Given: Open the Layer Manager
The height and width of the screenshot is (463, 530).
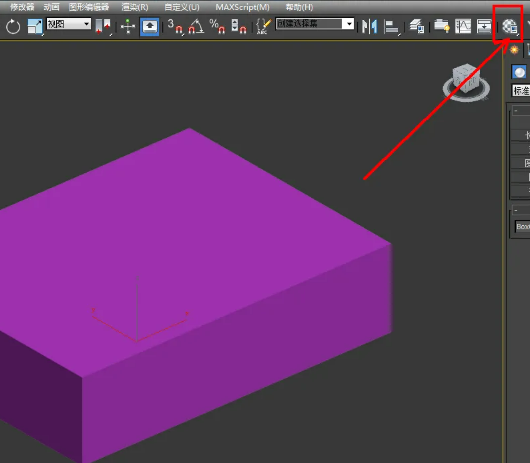Looking at the screenshot, I should point(416,26).
